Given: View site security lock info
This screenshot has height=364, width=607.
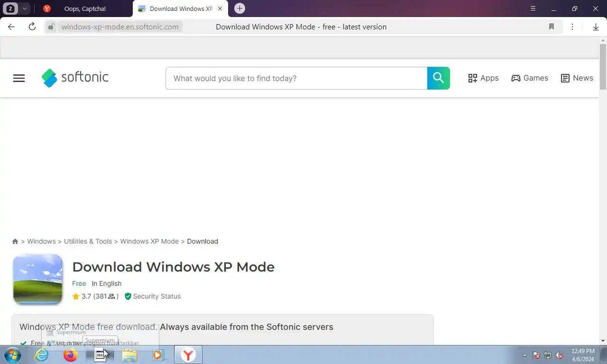Looking at the screenshot, I should (51, 27).
